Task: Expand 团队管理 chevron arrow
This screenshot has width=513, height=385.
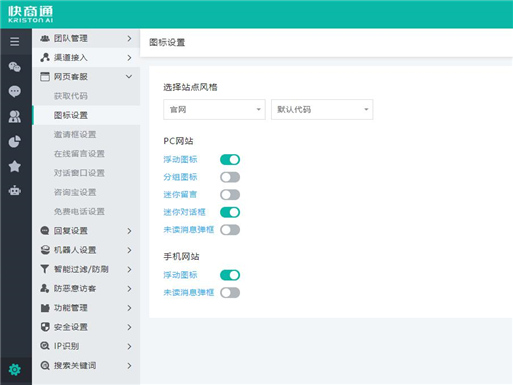Action: pyautogui.click(x=129, y=39)
